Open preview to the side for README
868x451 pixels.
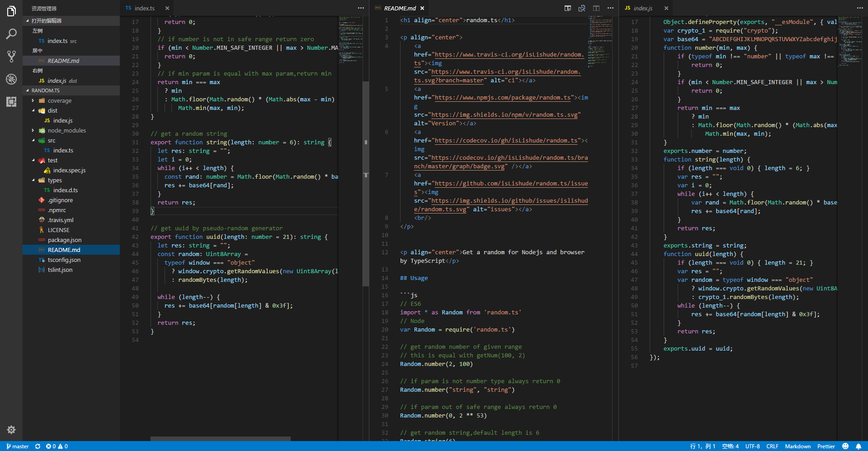[568, 8]
